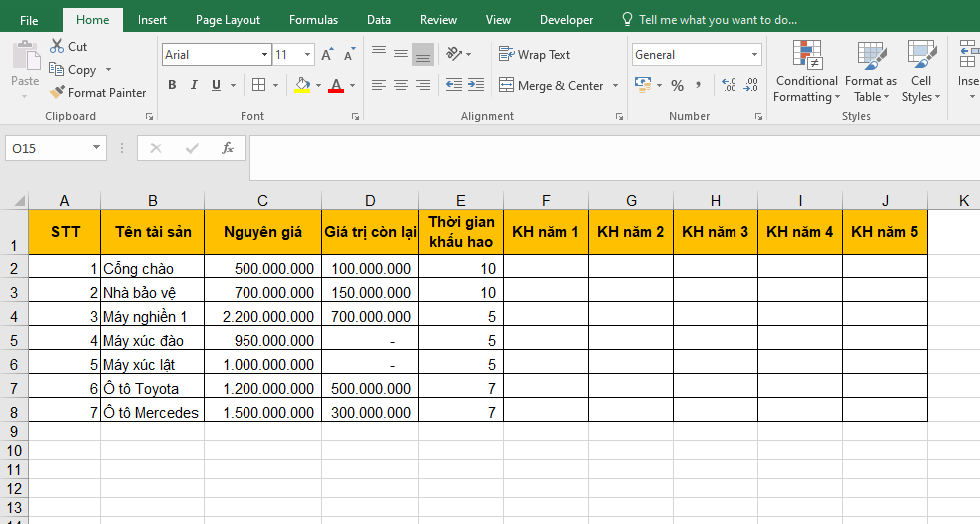Open the Name Box dropdown arrow
This screenshot has width=980, height=524.
(97, 148)
